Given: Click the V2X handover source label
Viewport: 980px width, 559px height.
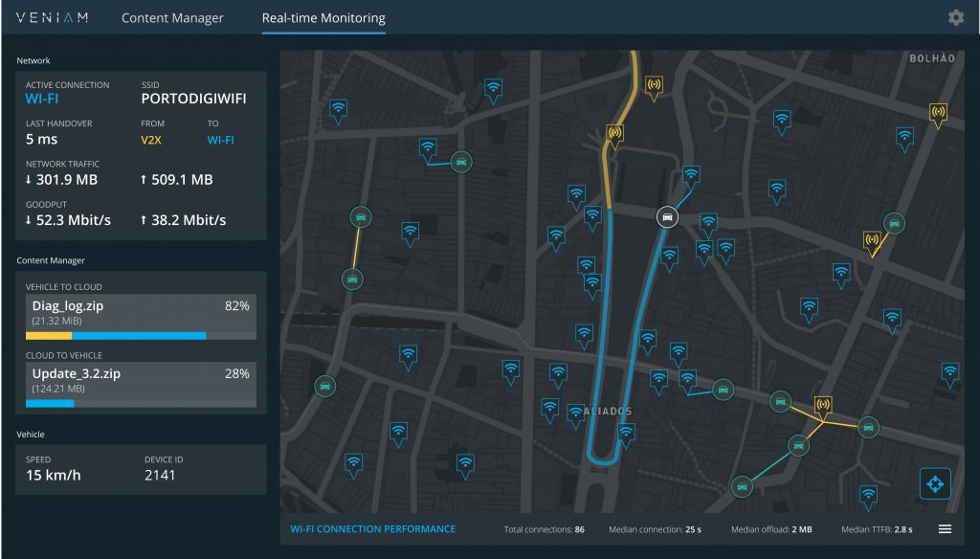Looking at the screenshot, I should pyautogui.click(x=153, y=140).
